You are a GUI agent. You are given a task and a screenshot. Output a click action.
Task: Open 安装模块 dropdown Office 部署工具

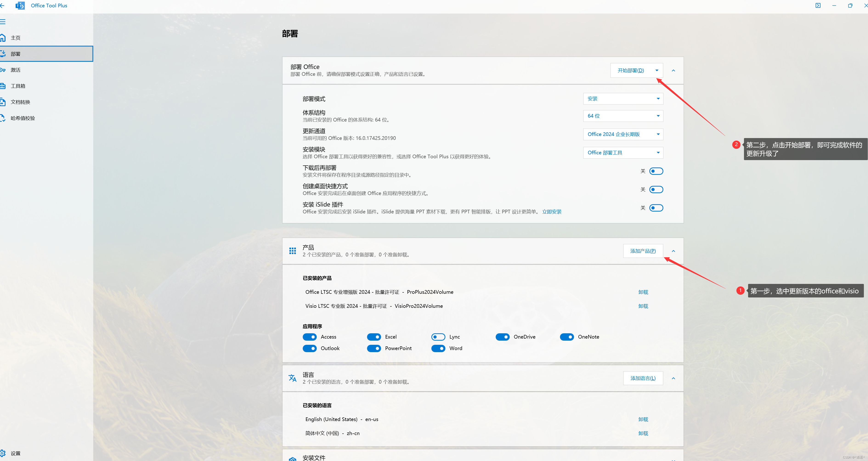click(623, 153)
